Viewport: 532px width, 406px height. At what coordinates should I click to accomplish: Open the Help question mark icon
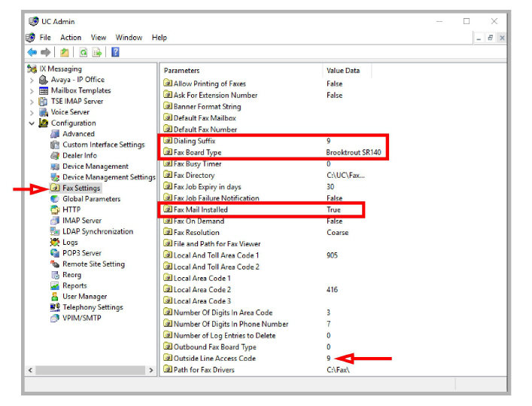pos(115,52)
